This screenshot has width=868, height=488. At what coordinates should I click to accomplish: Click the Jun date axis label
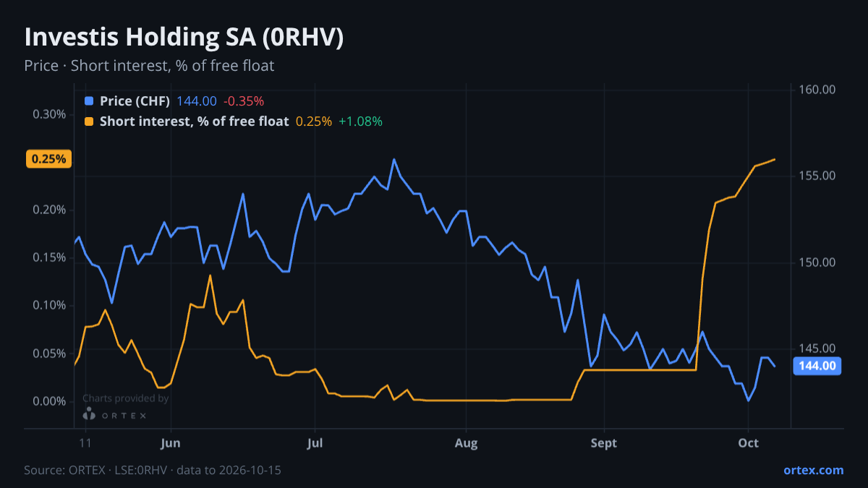coord(171,443)
